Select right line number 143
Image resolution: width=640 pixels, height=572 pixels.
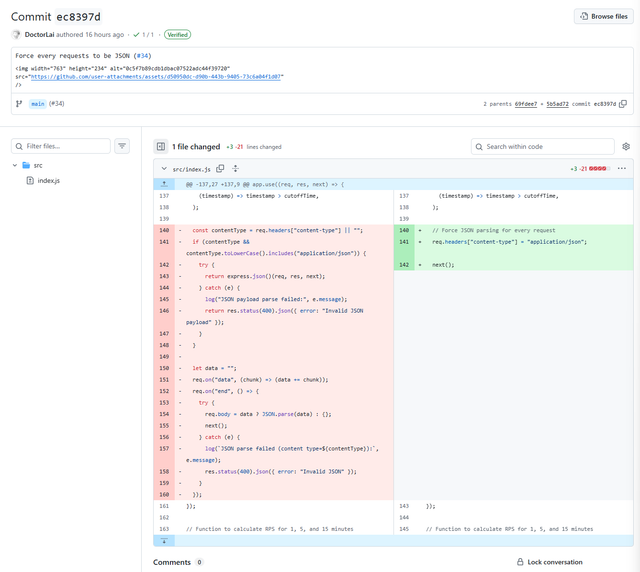pyautogui.click(x=404, y=506)
